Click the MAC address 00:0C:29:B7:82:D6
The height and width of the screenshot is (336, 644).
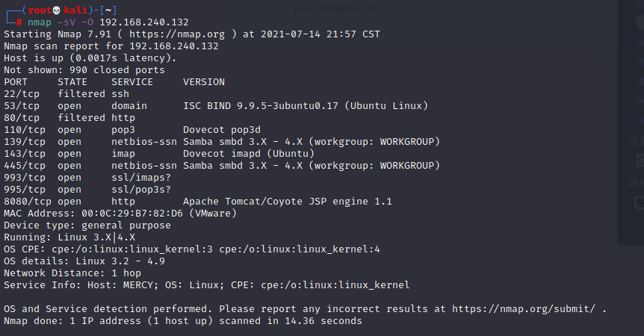131,214
